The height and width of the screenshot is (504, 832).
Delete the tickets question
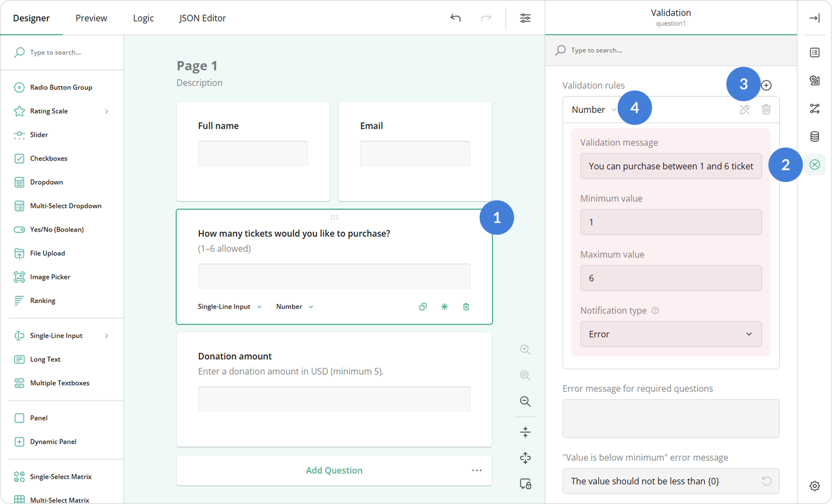(x=466, y=306)
